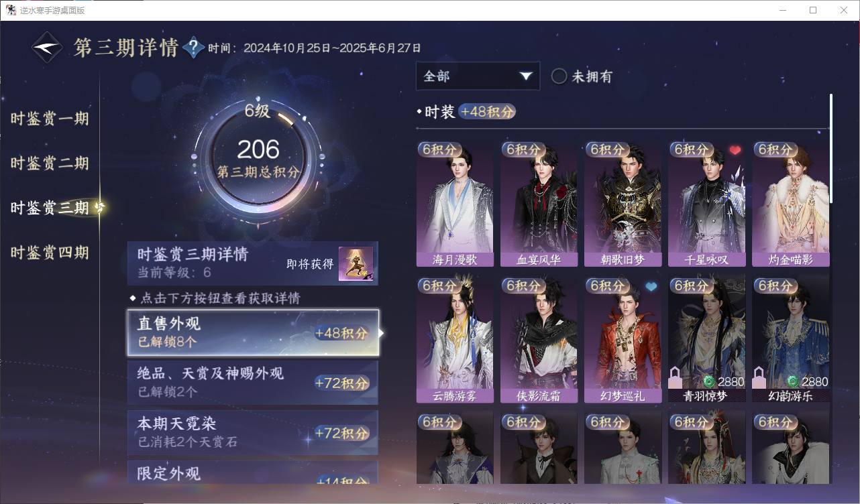
Task: Open the question mark help icon
Action: [193, 48]
